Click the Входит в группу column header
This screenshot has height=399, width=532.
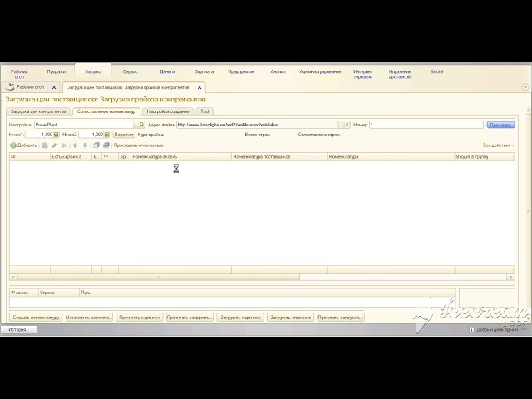tap(485, 157)
